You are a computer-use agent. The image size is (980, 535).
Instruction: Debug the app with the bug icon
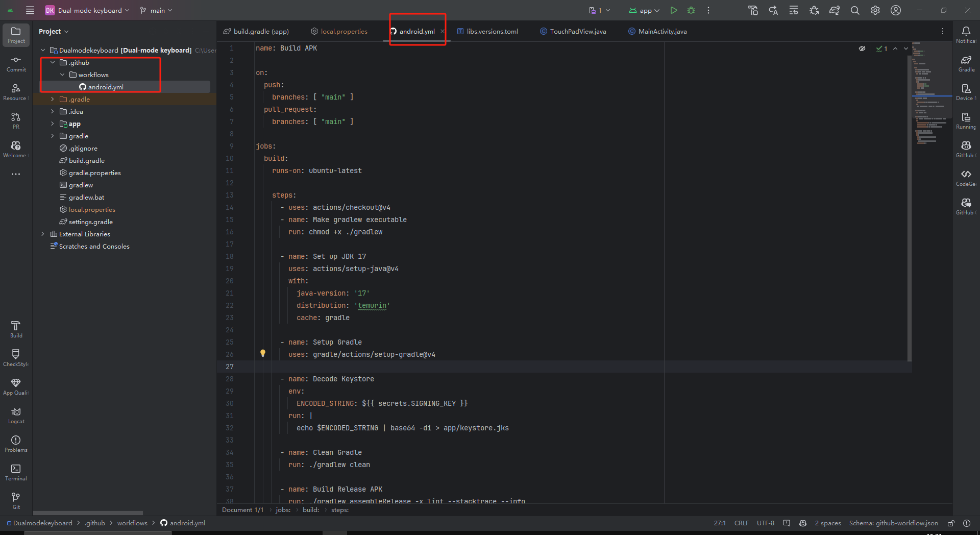691,10
